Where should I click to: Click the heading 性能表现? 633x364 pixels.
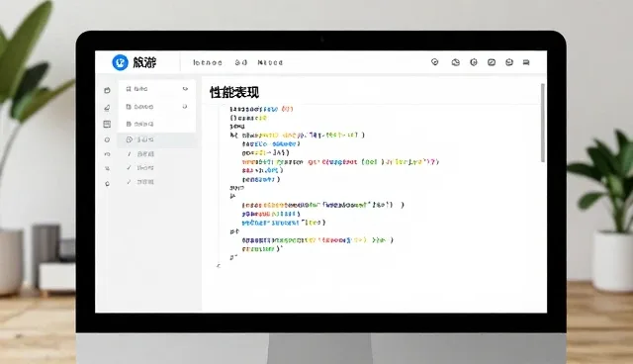[234, 92]
